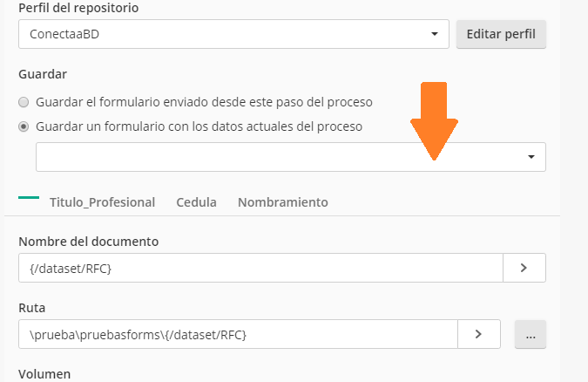Viewport: 588px width, 382px height.
Task: Expand the empty form selection dropdown
Action: 291,157
